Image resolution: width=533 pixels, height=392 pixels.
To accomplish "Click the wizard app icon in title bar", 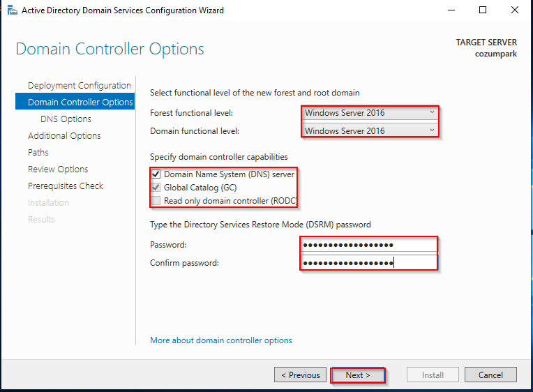I will [13, 10].
